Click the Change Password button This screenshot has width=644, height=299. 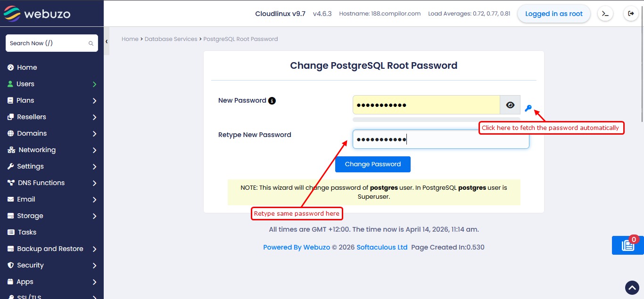(372, 164)
